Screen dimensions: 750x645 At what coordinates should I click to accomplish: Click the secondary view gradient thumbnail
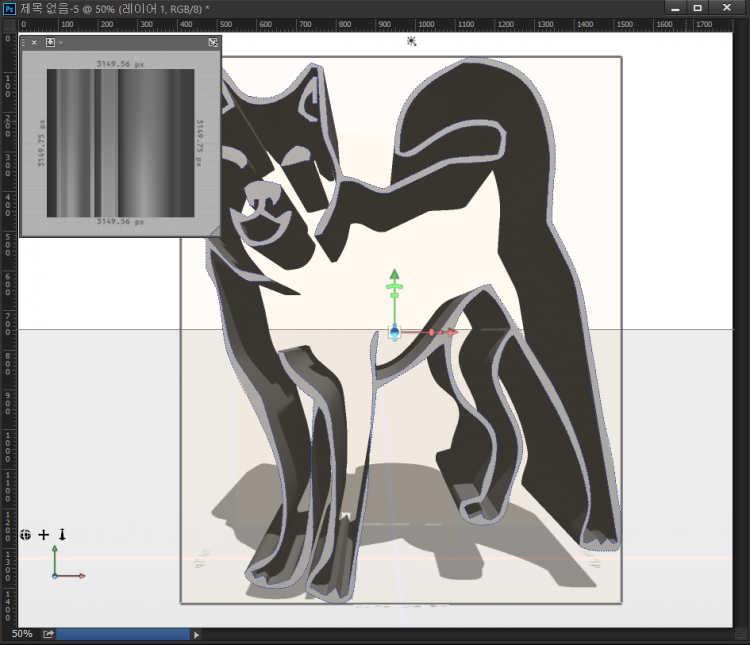120,143
